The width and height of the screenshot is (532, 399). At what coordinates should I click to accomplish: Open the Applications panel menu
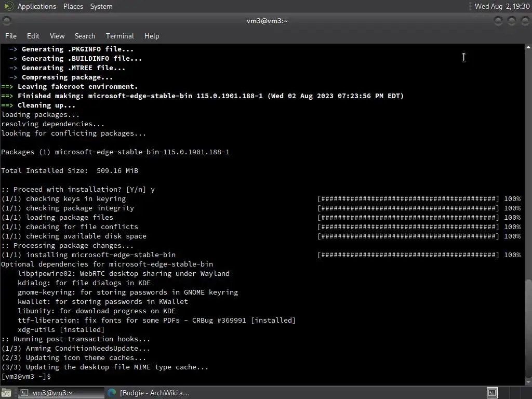(37, 6)
